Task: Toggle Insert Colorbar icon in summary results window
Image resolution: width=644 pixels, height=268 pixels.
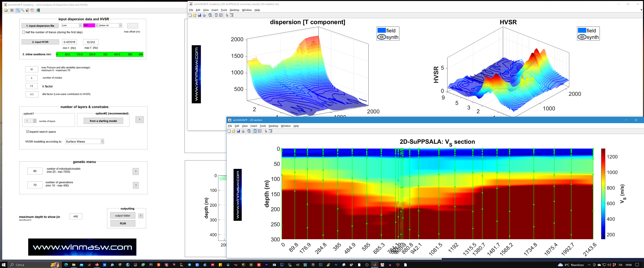Action: click(216, 15)
